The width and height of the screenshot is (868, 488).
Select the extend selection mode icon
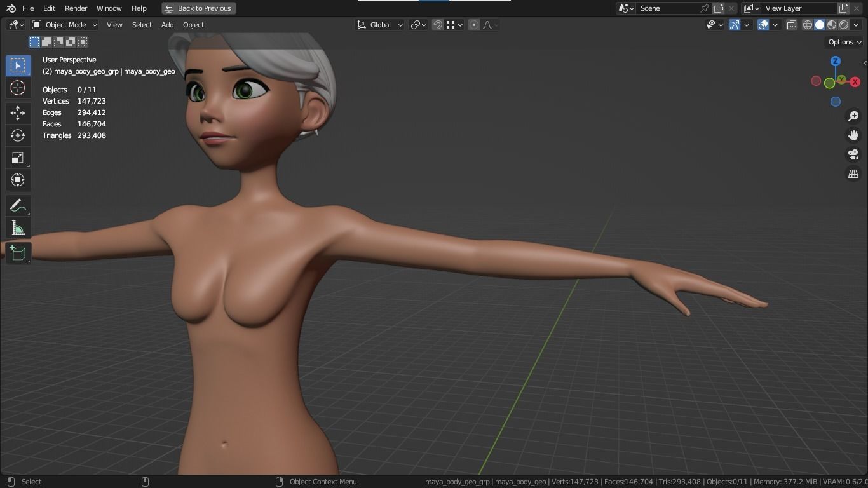[46, 42]
